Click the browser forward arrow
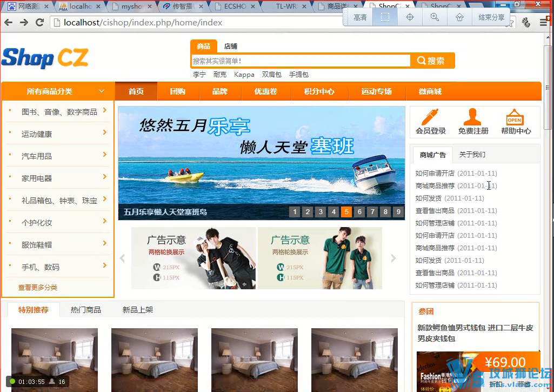 coord(24,23)
